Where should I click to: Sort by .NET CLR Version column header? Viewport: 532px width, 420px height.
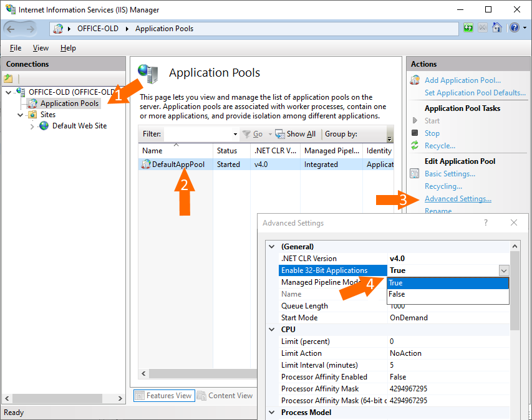coord(275,151)
